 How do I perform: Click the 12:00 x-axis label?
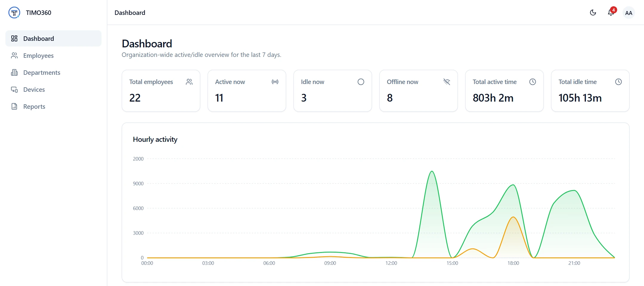391,263
